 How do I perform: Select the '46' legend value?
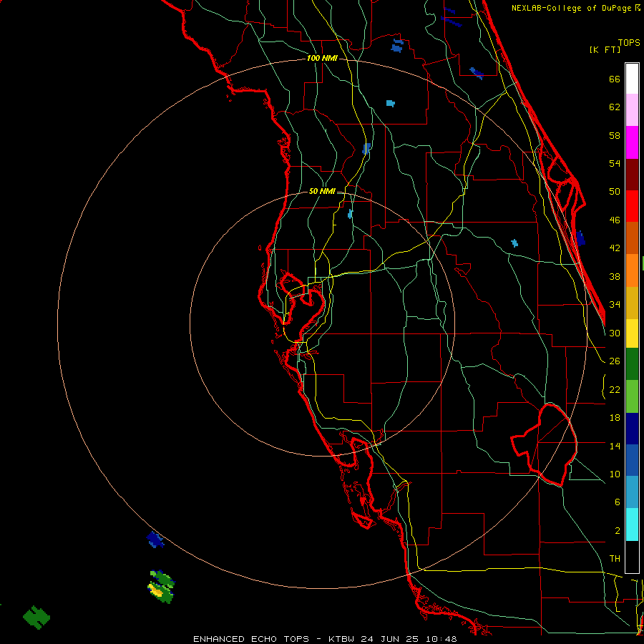tap(615, 220)
